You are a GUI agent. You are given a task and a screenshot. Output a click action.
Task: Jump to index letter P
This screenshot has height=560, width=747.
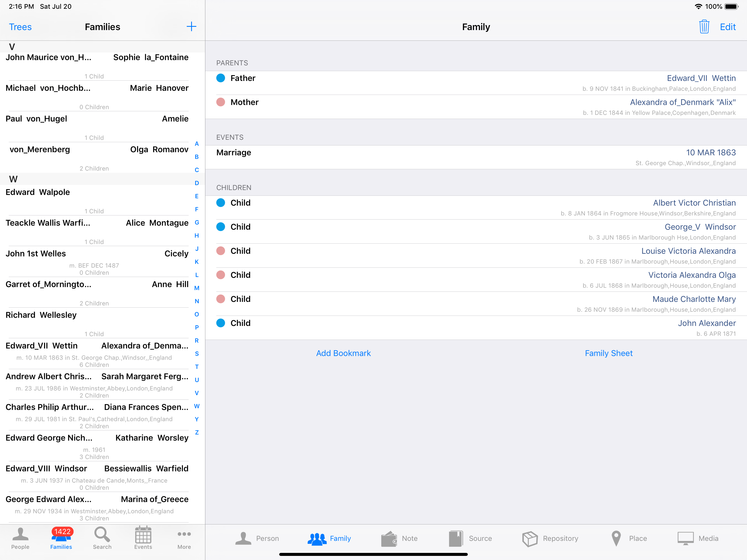(197, 327)
